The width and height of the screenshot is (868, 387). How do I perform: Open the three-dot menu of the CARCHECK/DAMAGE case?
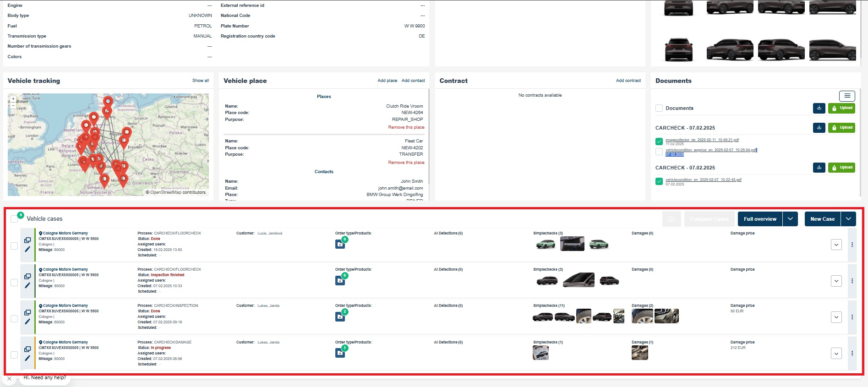click(x=852, y=353)
